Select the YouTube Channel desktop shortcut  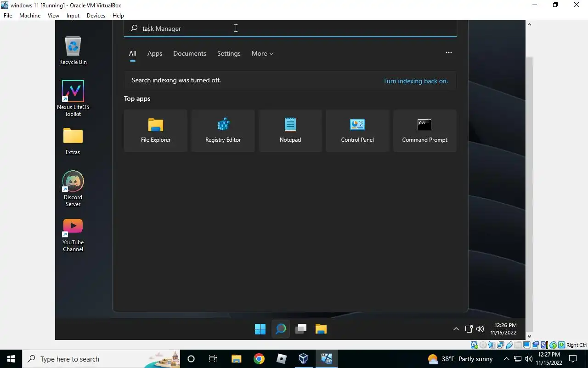73,235
